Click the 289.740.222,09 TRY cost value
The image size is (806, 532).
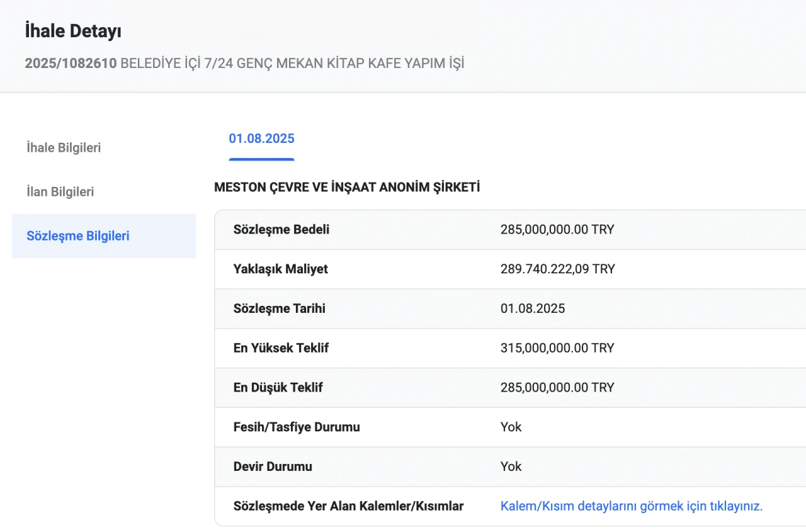[557, 269]
